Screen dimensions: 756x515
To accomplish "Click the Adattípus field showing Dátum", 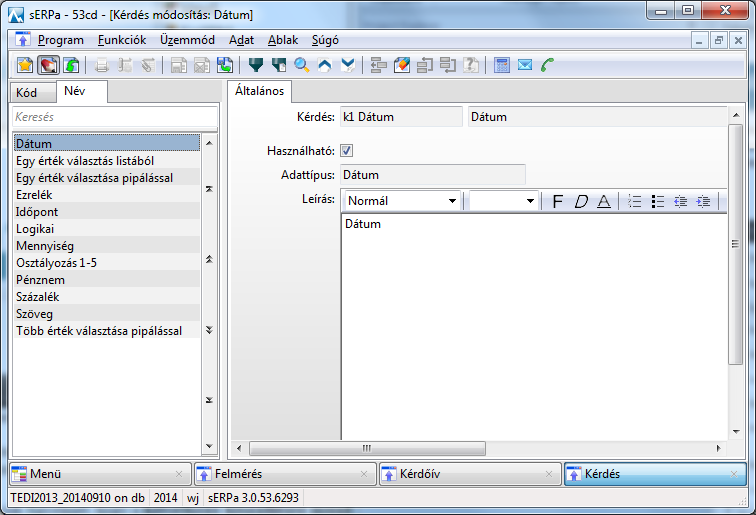I will pos(432,175).
